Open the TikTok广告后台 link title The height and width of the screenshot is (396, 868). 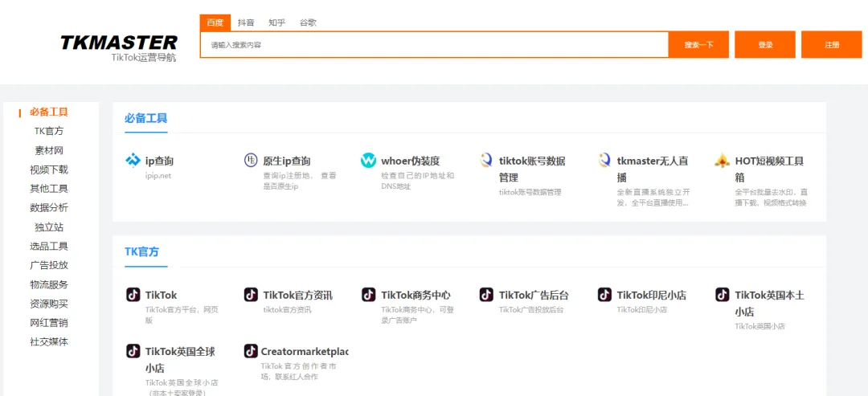534,296
